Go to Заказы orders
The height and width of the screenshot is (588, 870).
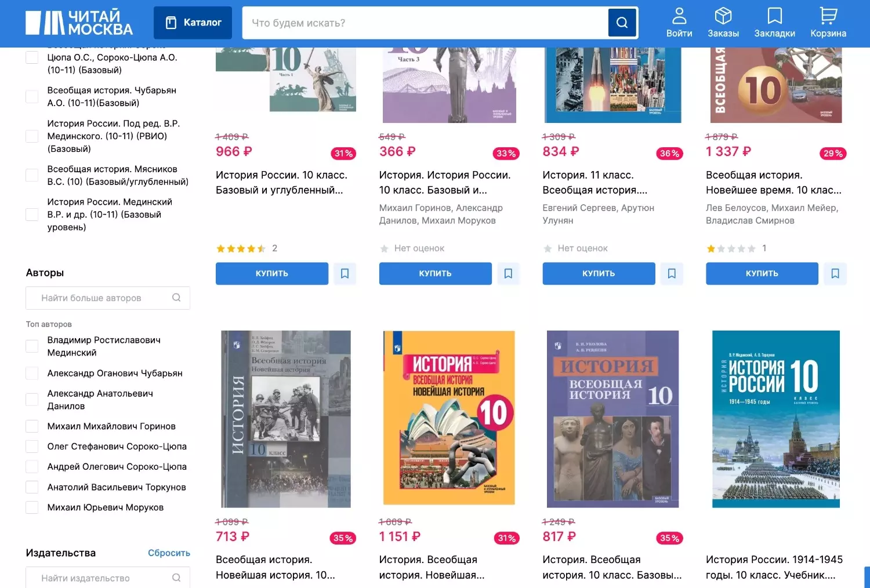pos(723,23)
